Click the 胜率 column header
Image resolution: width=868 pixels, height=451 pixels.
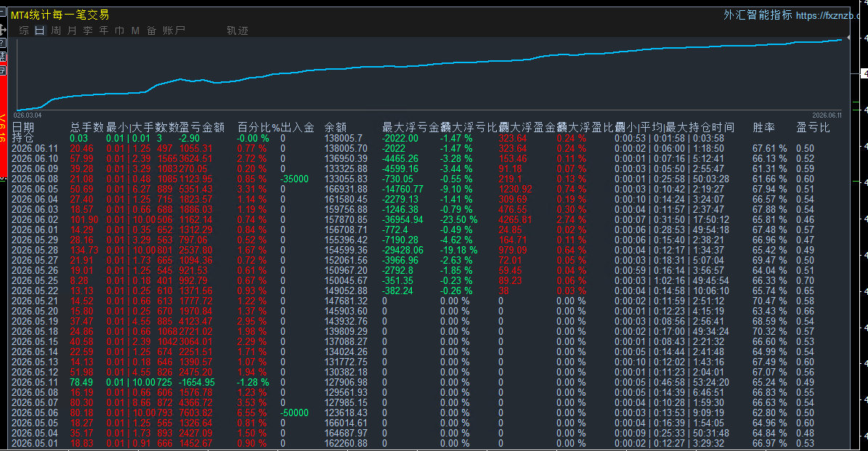click(763, 128)
